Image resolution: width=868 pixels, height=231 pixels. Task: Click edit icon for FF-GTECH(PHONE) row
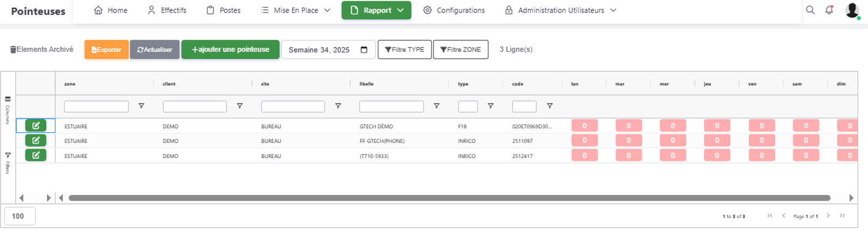coord(36,141)
